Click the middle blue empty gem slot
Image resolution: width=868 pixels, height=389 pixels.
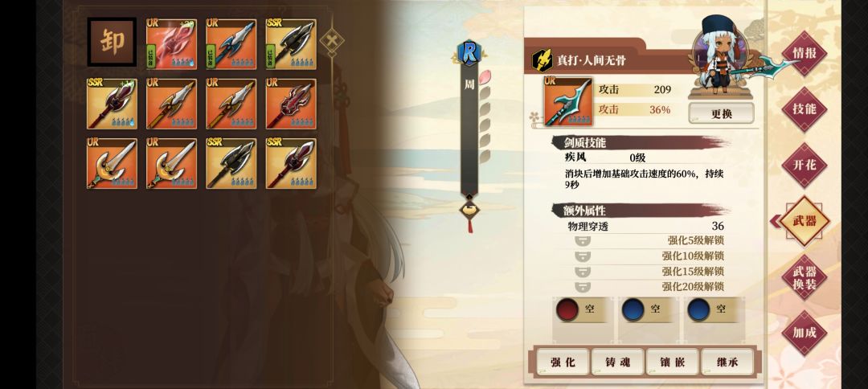[x=633, y=310]
